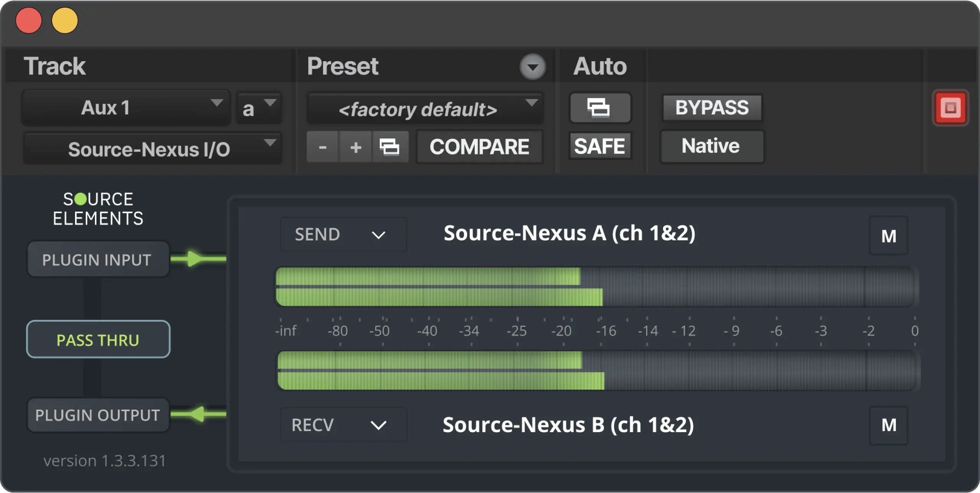Enable PASS THRU mode

coord(98,339)
